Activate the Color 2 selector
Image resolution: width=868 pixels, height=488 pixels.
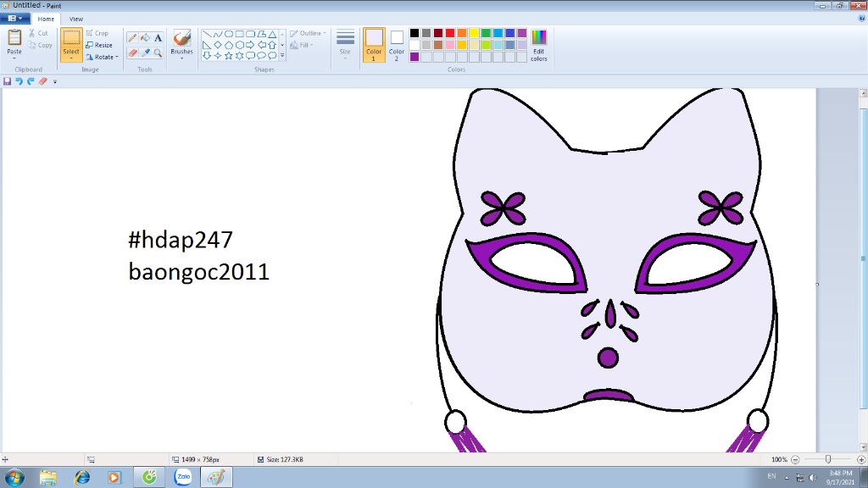click(x=397, y=46)
